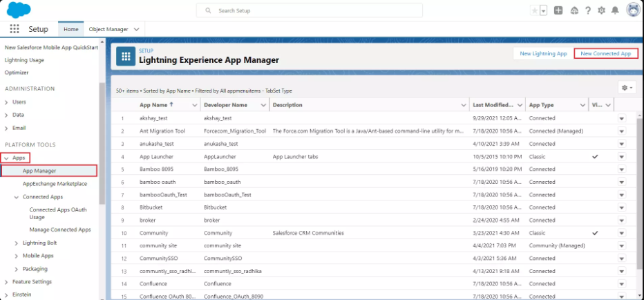Open row actions menu for Ant Migration Tool
The image size is (644, 300).
tap(622, 131)
